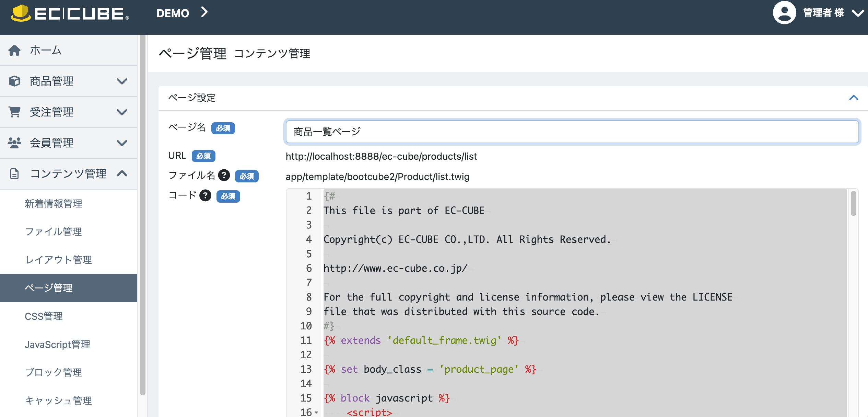The height and width of the screenshot is (417, 868).
Task: Click the 必須 badge beside ページ名
Action: (x=223, y=128)
